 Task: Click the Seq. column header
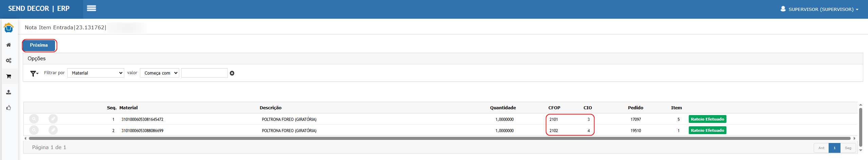tap(112, 108)
